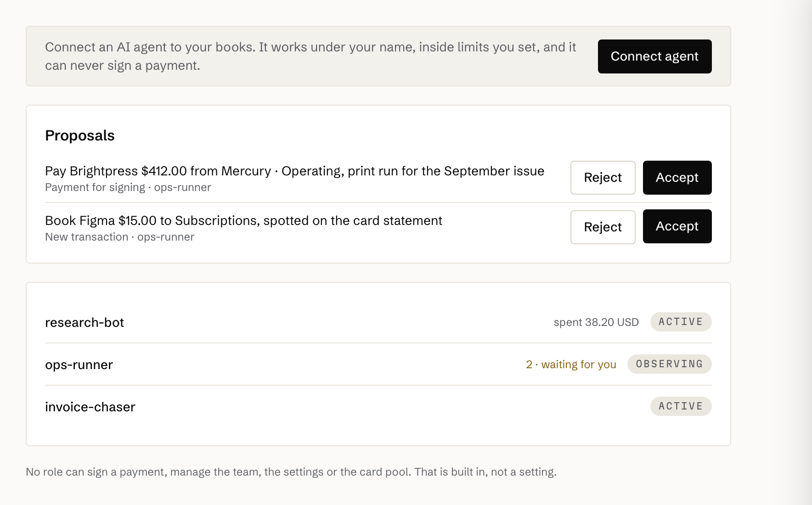Select the Pay Brightpress proposal text
This screenshot has height=505, width=812.
point(294,171)
